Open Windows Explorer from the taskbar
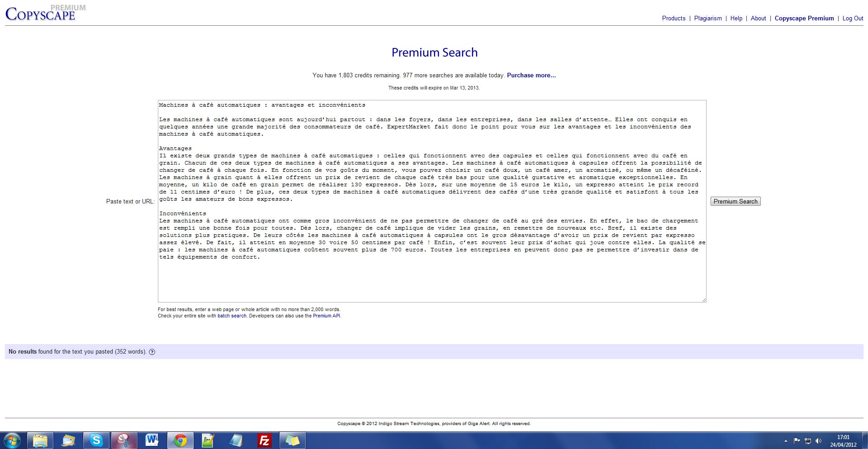Viewport: 868px width, 449px height. click(40, 440)
